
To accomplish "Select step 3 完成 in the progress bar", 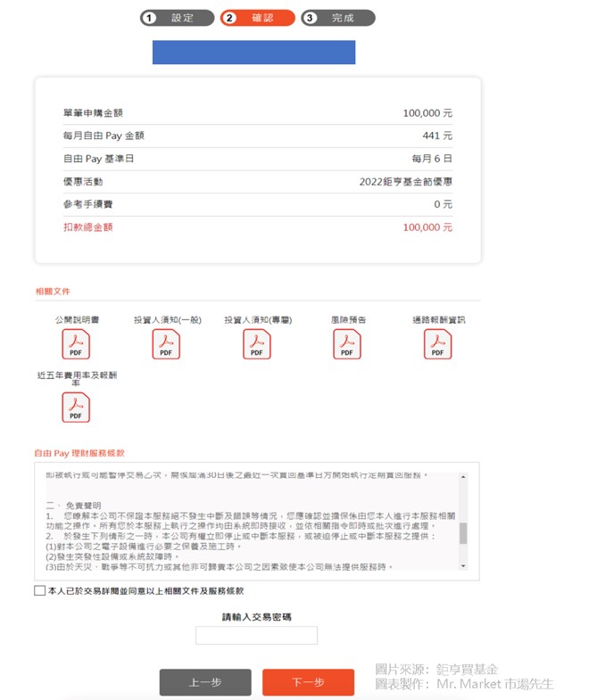I will click(x=338, y=18).
